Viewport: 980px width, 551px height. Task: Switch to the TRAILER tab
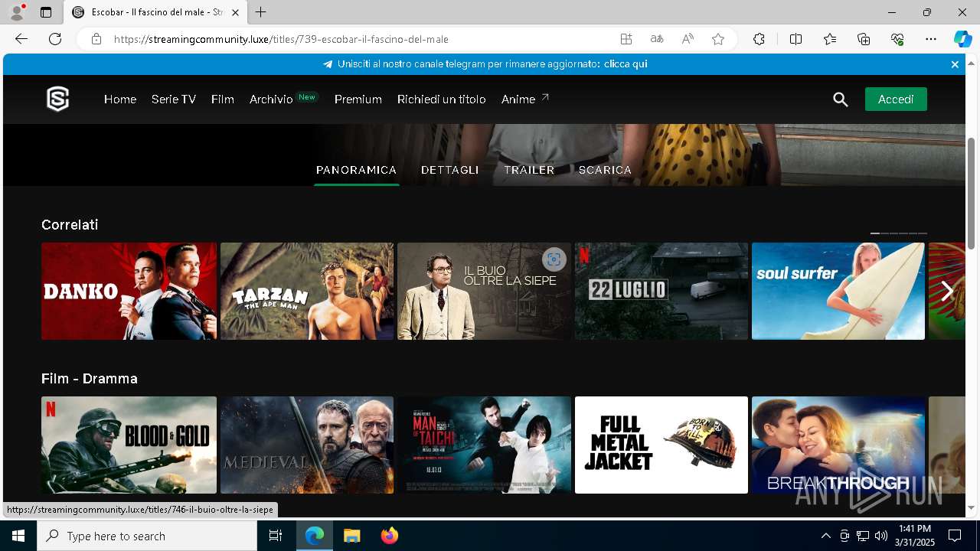tap(529, 170)
